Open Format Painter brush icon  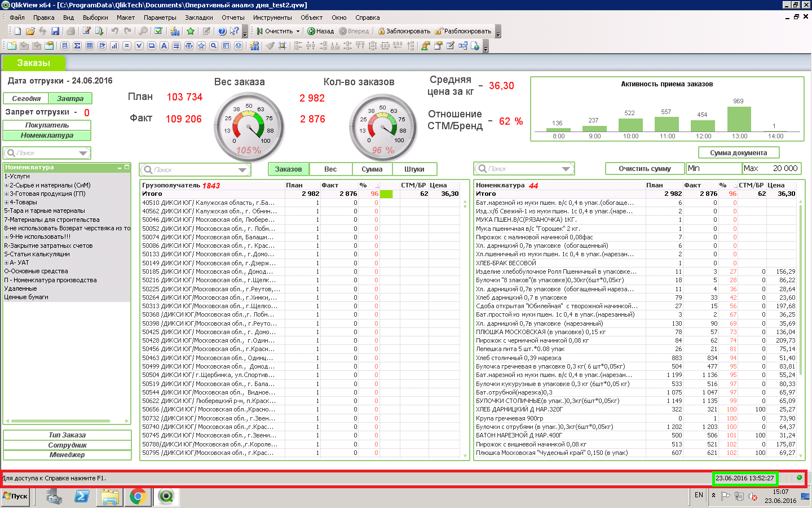coord(270,46)
